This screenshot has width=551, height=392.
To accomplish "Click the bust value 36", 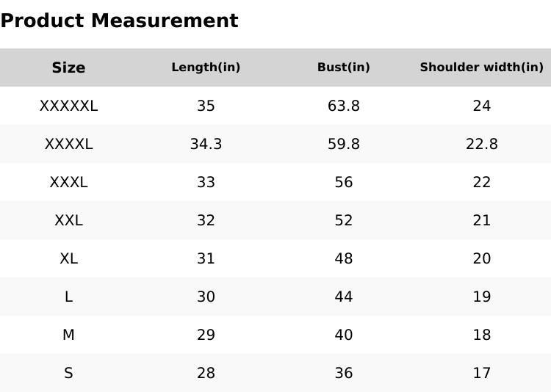I will [x=343, y=373].
